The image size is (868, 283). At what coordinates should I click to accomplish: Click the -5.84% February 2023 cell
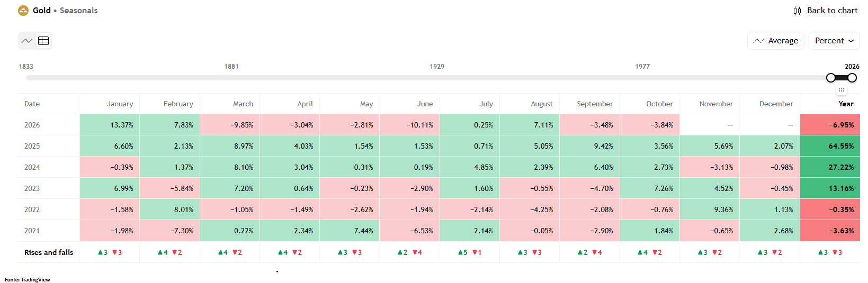pos(170,188)
